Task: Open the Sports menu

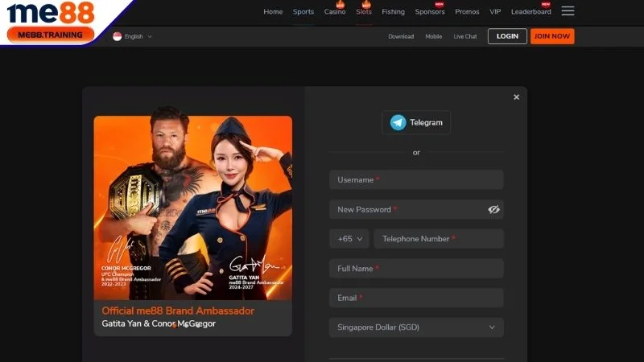Action: click(x=303, y=12)
